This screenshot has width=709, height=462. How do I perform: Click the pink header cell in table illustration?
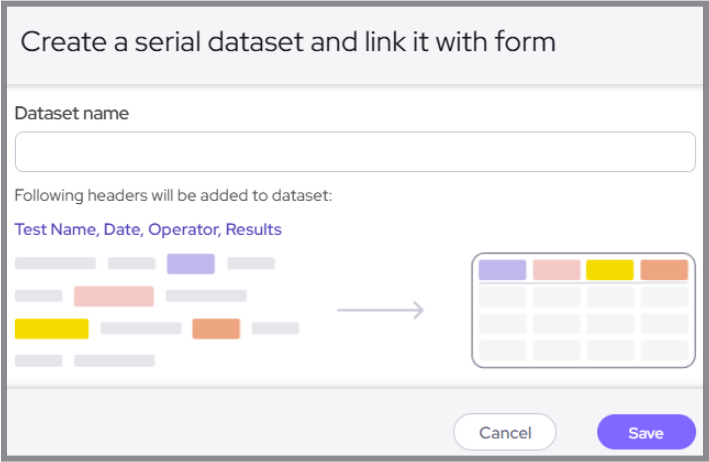tap(556, 270)
